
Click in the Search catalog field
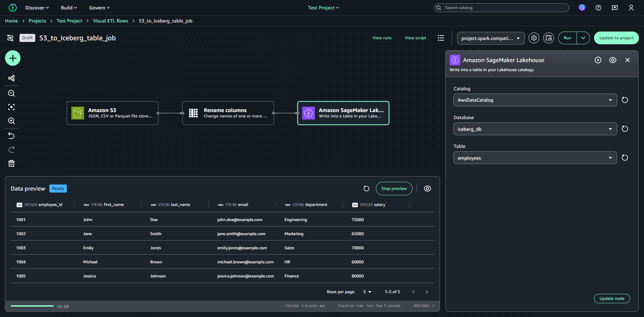tap(503, 8)
